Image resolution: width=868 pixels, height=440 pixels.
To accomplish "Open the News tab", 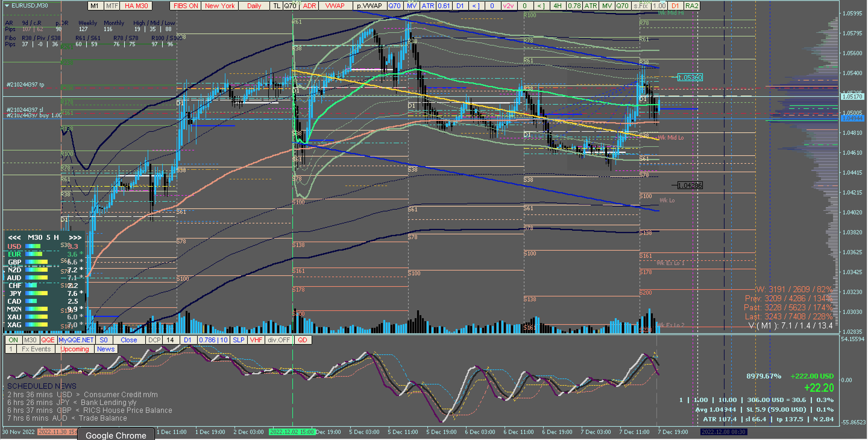I will [106, 349].
